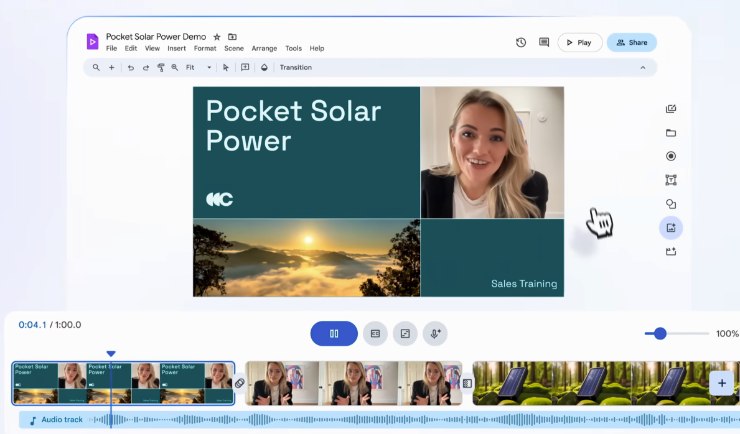Select the woman speaking scene clip
Screen dimensions: 740x434
coord(353,383)
